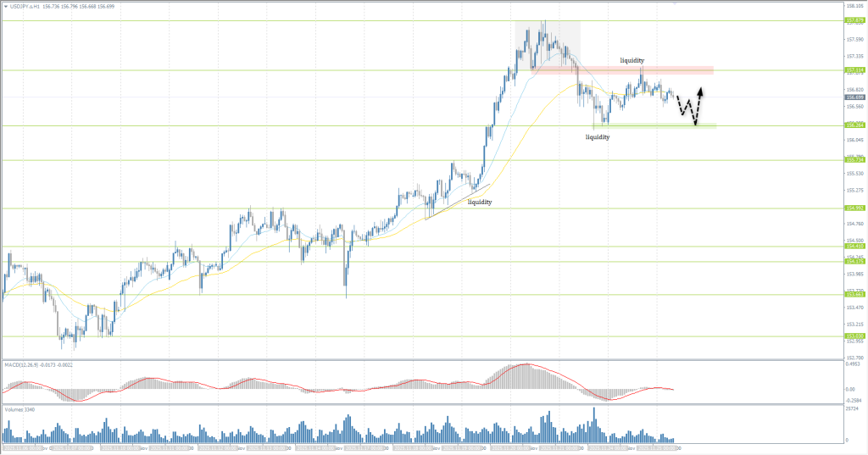Viewport: 868px width, 455px height.
Task: Click the Volumes indicator label
Action: (x=20, y=408)
